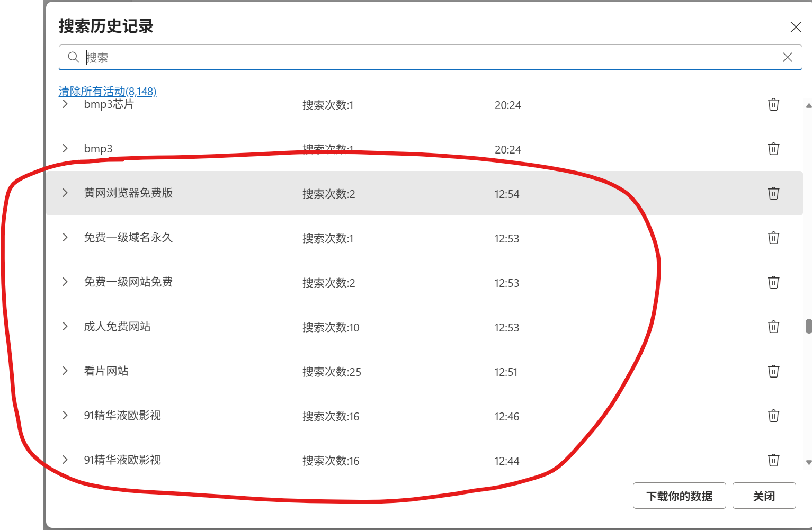
Task: Delete the bmp3 search entry at 20:24
Action: pos(773,149)
